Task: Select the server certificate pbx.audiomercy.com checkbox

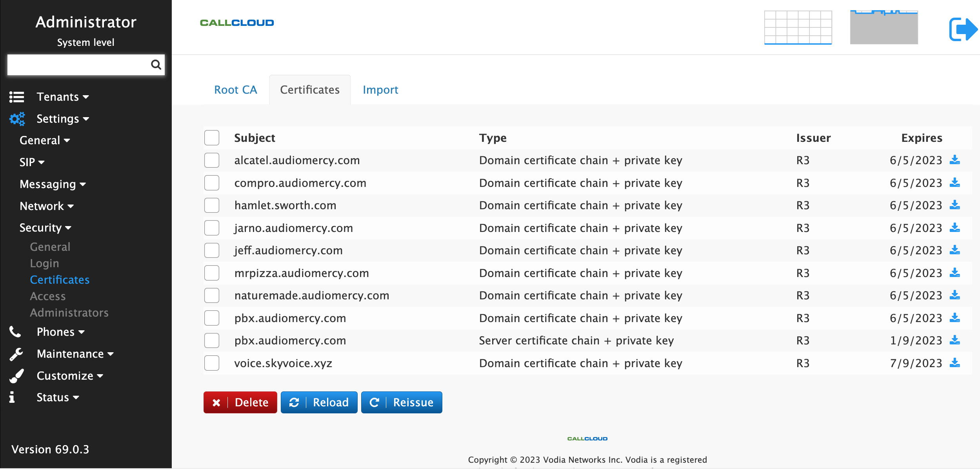Action: pos(212,340)
